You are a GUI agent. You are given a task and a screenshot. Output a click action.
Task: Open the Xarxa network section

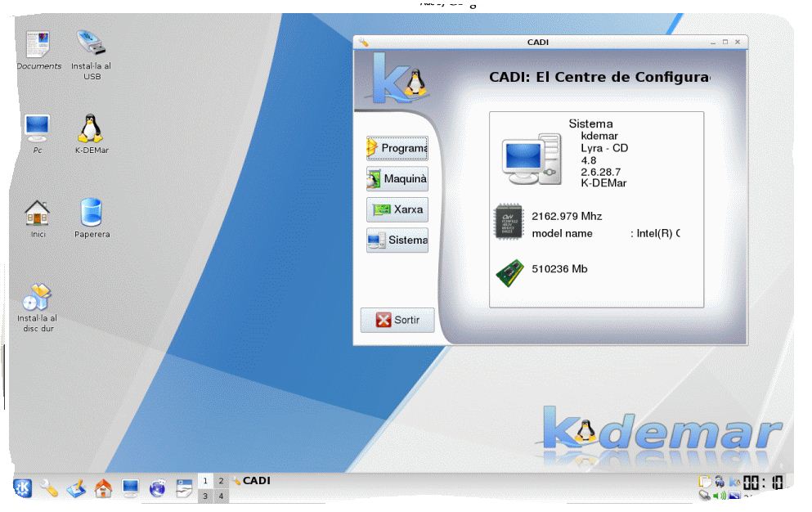[397, 209]
